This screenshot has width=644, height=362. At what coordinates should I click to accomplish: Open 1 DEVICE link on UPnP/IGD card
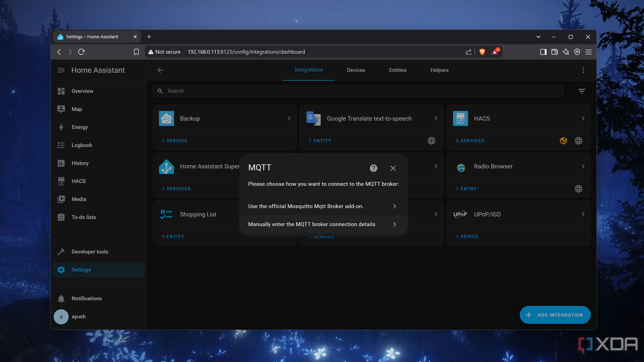[x=467, y=236]
